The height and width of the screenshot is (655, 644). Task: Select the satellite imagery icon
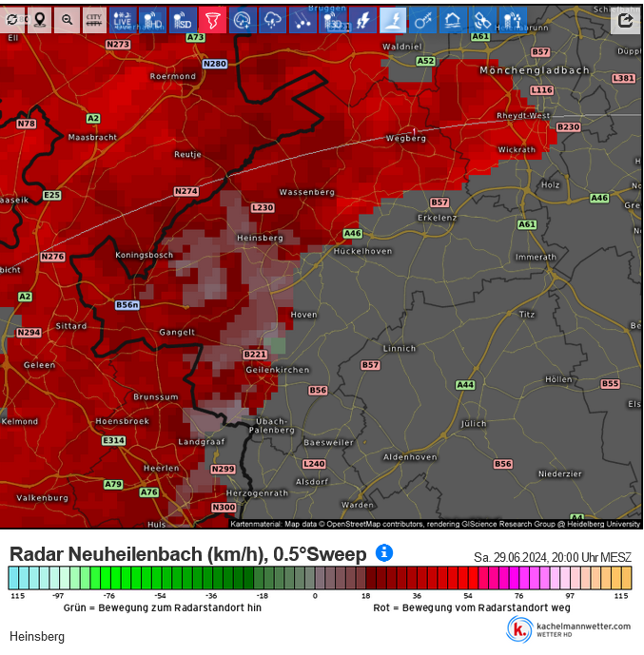[482, 20]
